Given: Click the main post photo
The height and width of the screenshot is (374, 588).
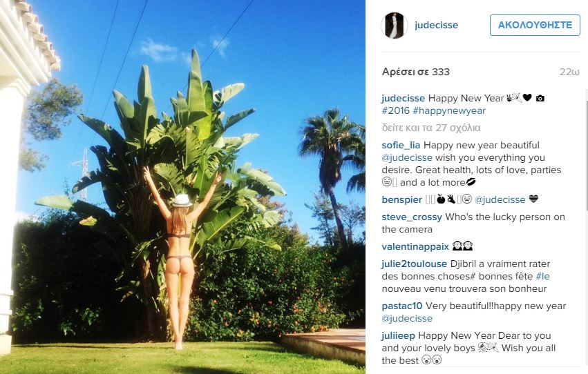Looking at the screenshot, I should (x=182, y=187).
